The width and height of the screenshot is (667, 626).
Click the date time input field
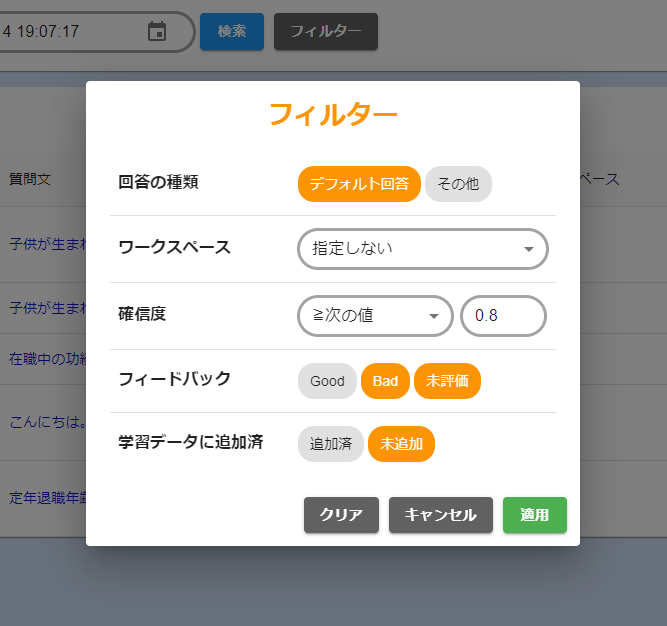pyautogui.click(x=70, y=32)
